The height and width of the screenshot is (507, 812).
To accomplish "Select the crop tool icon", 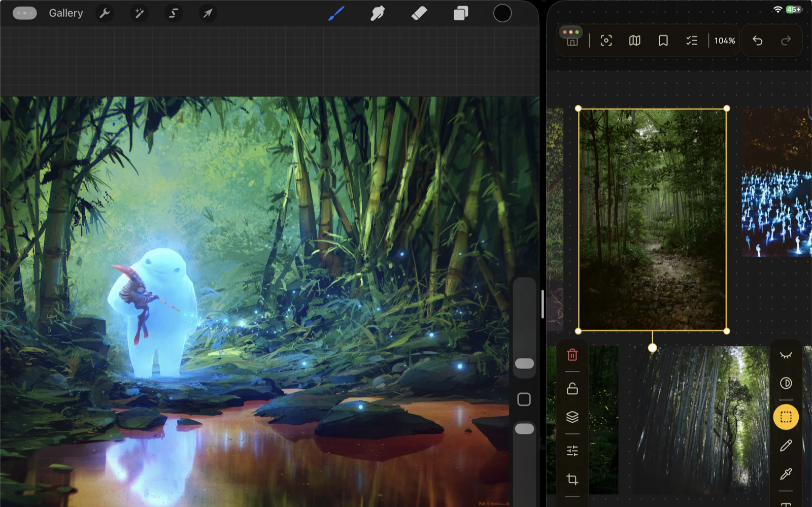I will click(572, 479).
